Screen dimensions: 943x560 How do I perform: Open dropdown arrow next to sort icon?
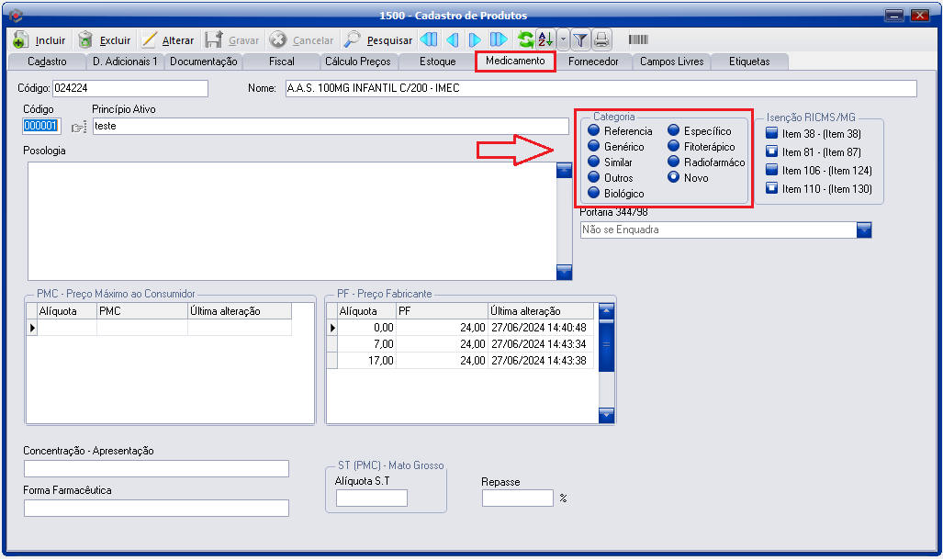click(563, 39)
